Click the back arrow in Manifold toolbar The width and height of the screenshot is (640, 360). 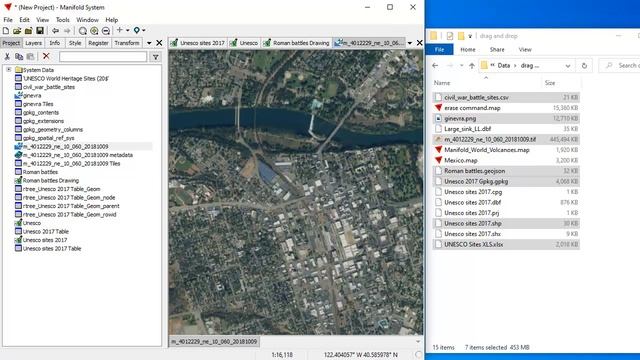[x=55, y=31]
